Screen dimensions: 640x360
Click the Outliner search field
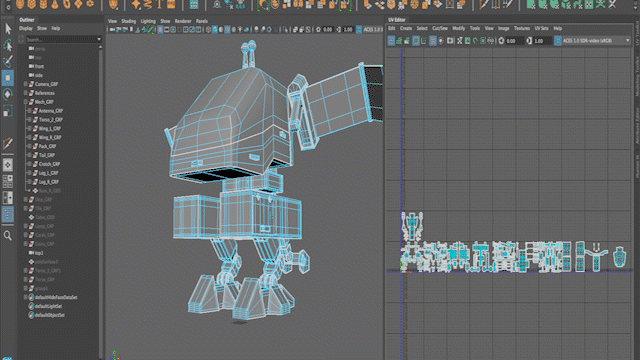(60, 40)
